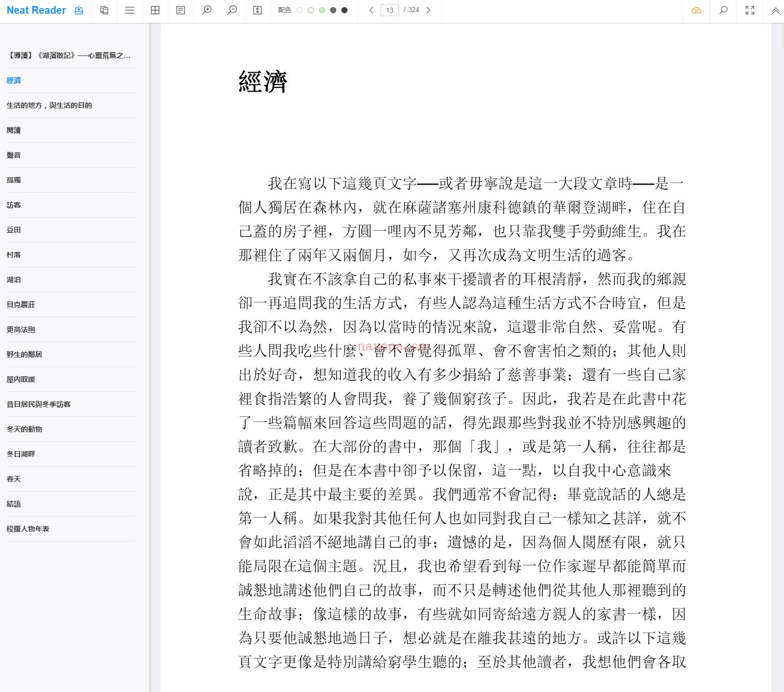Open the 冬日湖畔 chapter

(x=70, y=454)
